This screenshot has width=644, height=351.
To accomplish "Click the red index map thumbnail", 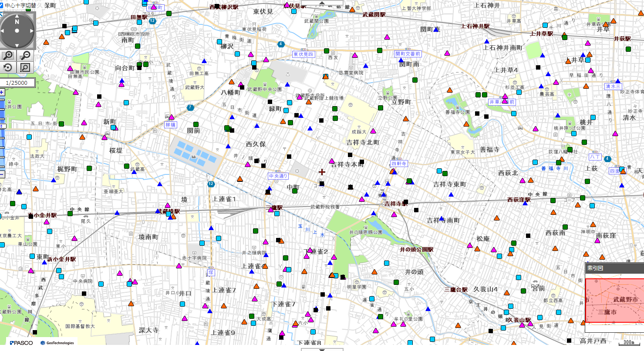I will click(x=614, y=301).
